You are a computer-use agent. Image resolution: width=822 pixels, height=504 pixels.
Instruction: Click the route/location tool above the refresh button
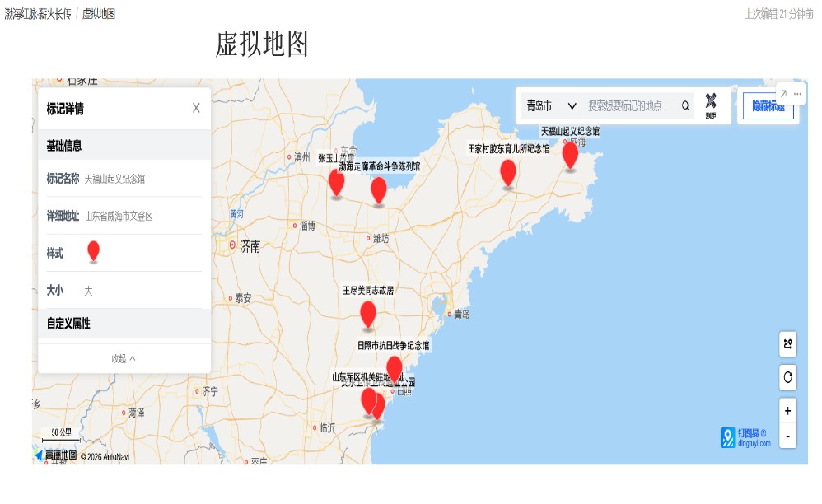coord(787,343)
